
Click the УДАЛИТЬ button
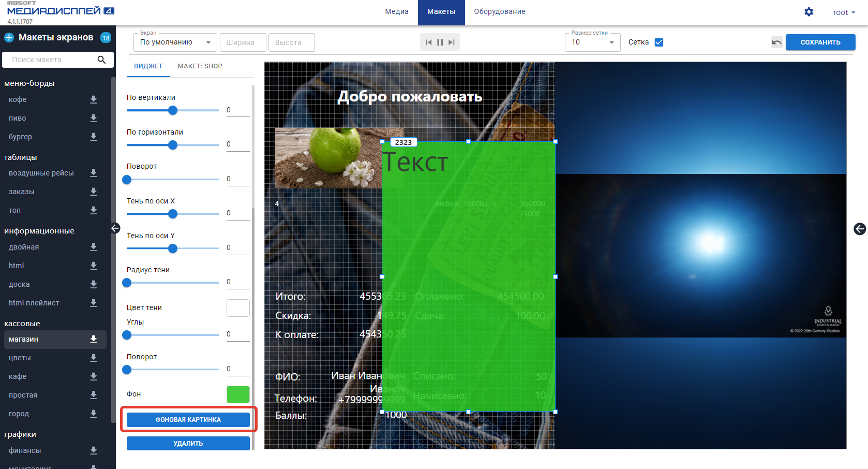(188, 444)
